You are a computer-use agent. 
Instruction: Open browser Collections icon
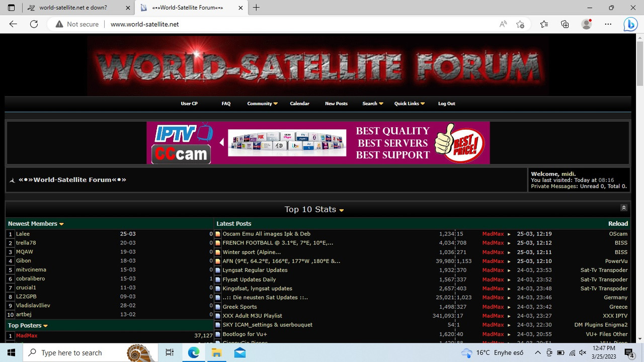[565, 24]
